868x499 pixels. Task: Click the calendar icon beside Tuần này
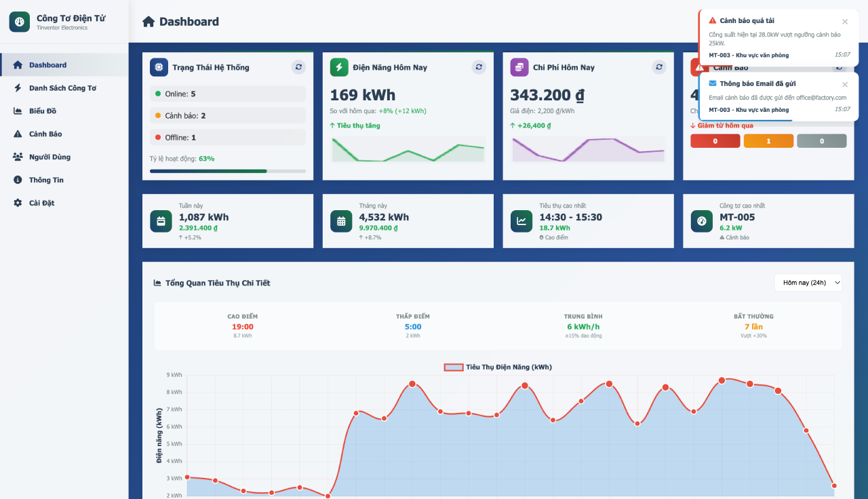coord(161,221)
